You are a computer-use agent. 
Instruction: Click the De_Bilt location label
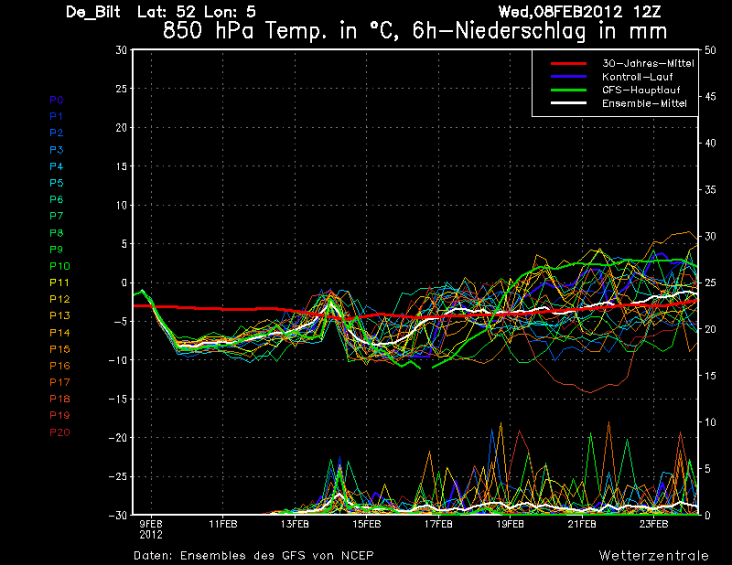(x=93, y=12)
